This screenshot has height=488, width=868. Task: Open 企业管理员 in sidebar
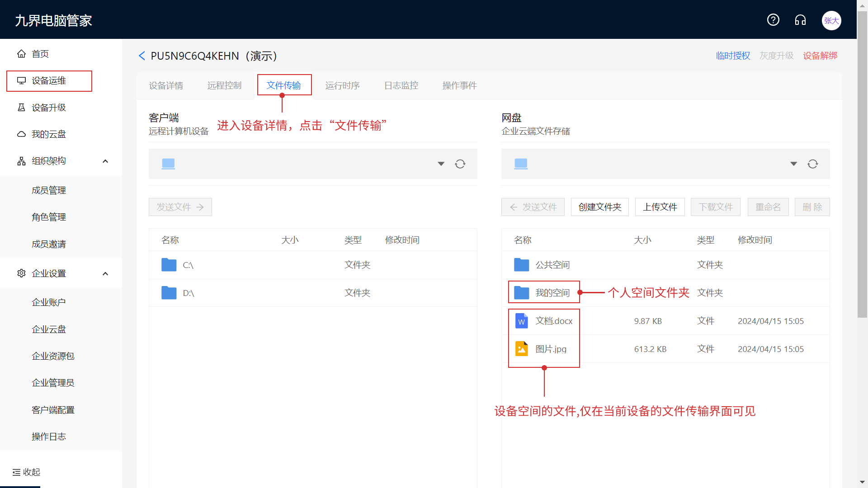coord(53,383)
